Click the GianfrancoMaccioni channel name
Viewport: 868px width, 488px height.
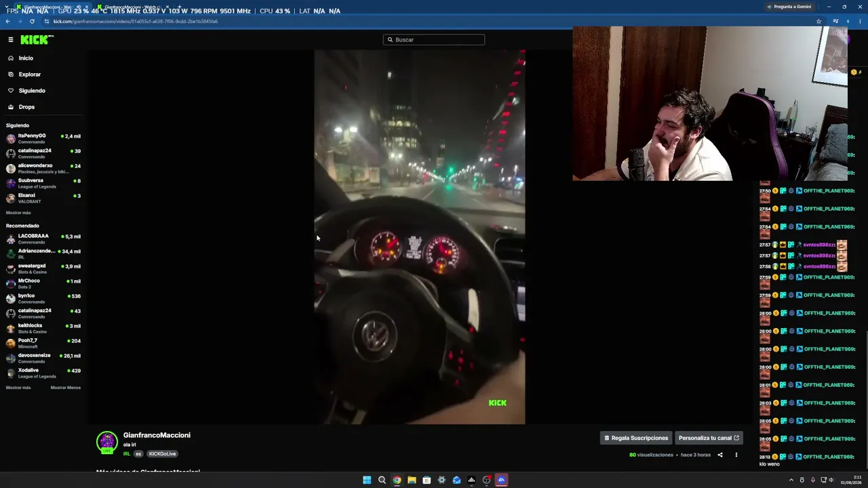click(157, 435)
